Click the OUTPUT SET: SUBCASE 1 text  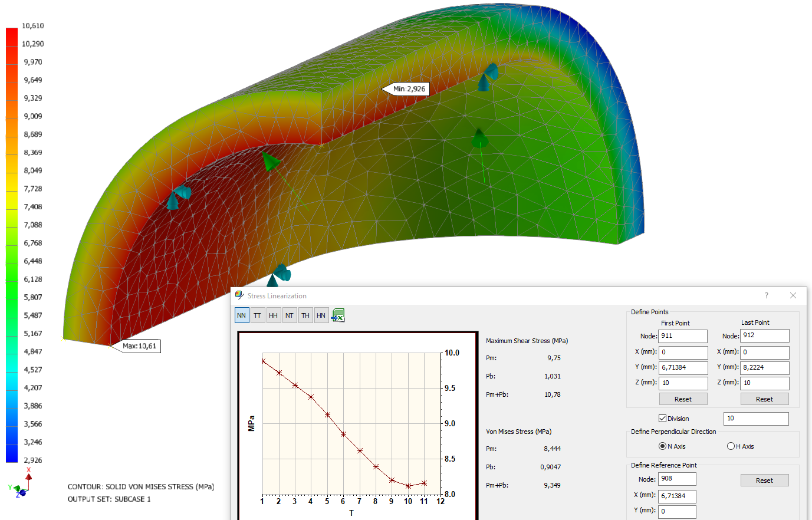click(109, 499)
